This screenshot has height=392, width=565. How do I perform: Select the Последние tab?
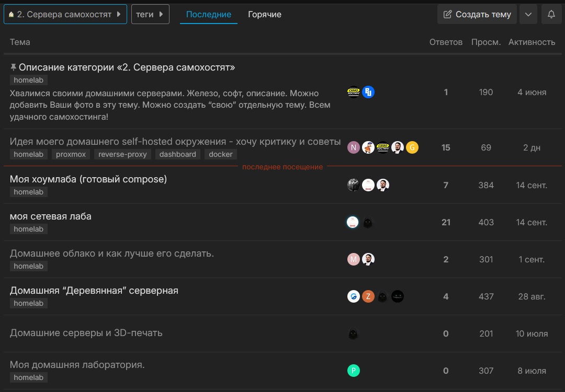[x=208, y=15]
